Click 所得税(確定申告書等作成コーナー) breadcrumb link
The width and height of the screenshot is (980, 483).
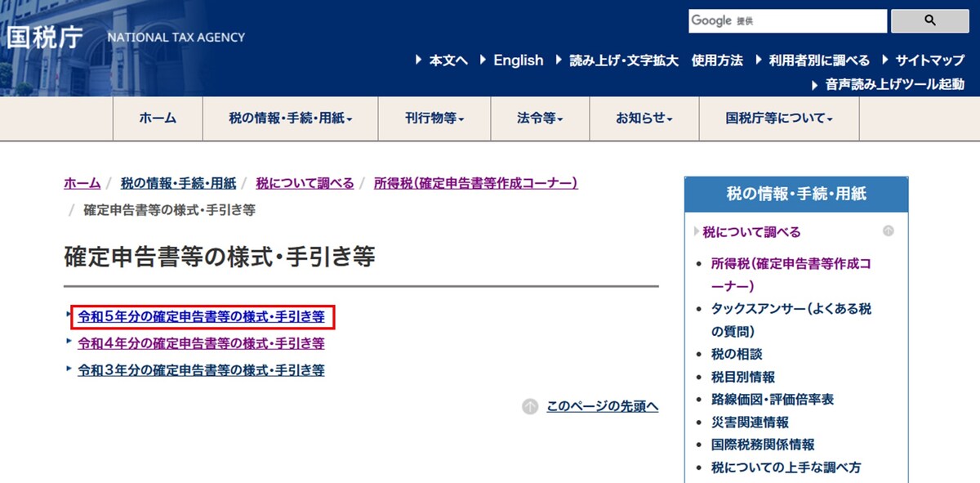point(476,183)
